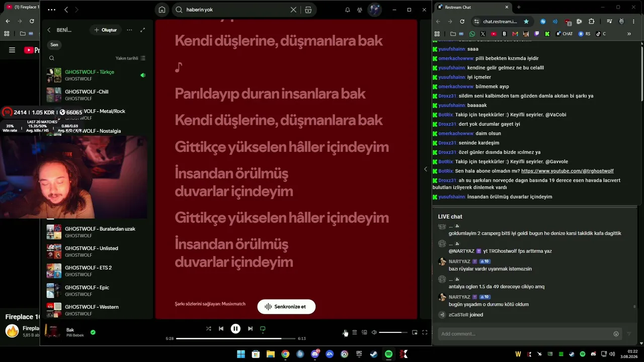Skip to the next track
Viewport: 644px width, 362px height.
coord(250,329)
